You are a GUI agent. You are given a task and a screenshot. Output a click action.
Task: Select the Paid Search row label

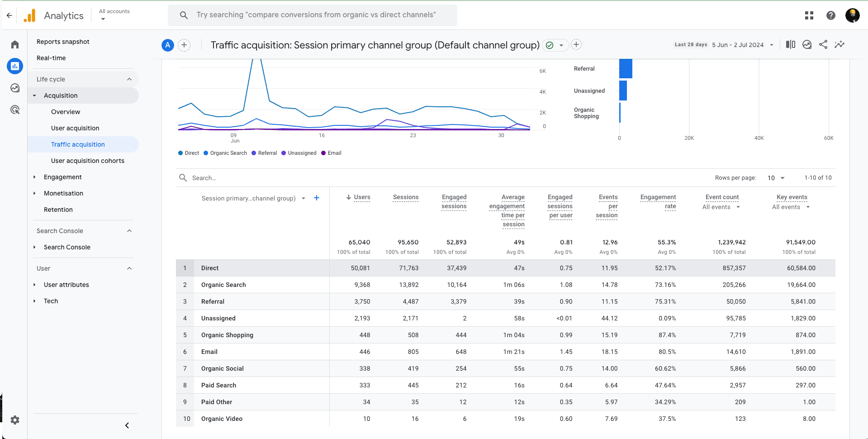point(218,385)
